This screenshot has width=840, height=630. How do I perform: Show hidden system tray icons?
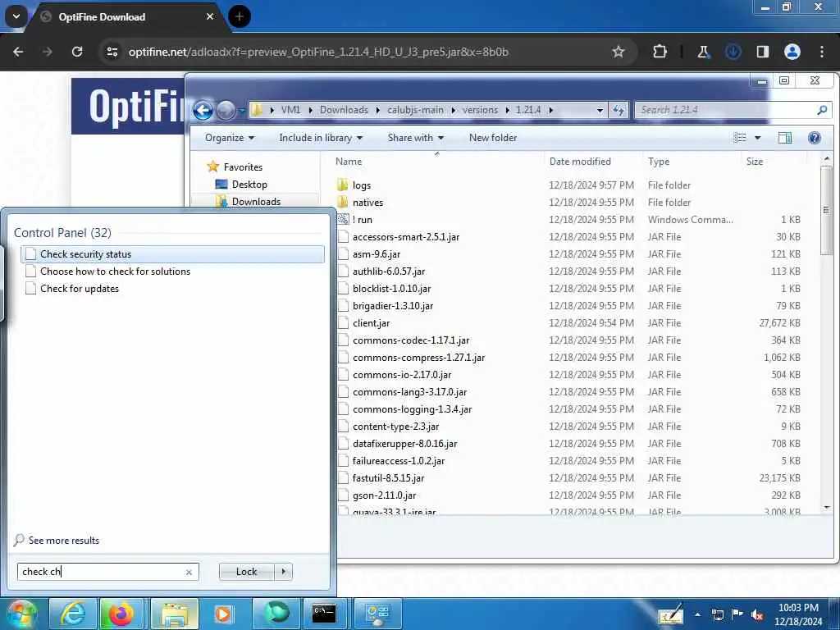(697, 614)
